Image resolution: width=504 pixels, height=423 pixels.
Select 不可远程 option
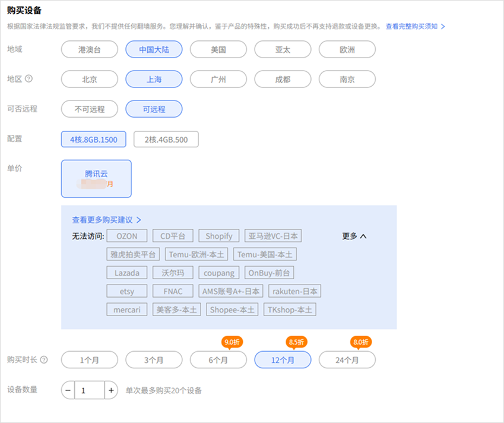tap(90, 109)
